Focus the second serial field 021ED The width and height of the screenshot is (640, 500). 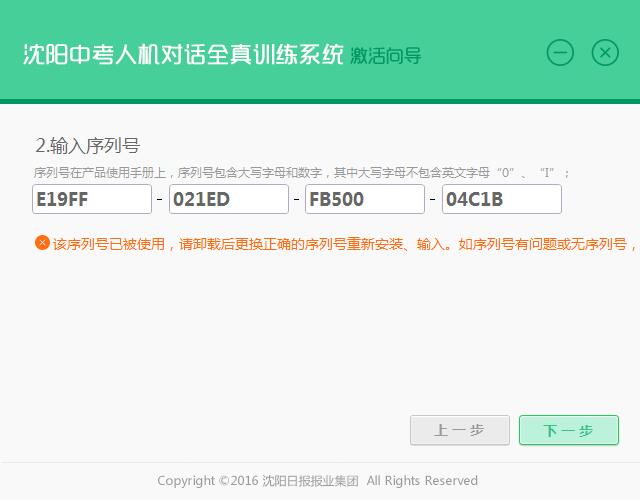pos(229,199)
